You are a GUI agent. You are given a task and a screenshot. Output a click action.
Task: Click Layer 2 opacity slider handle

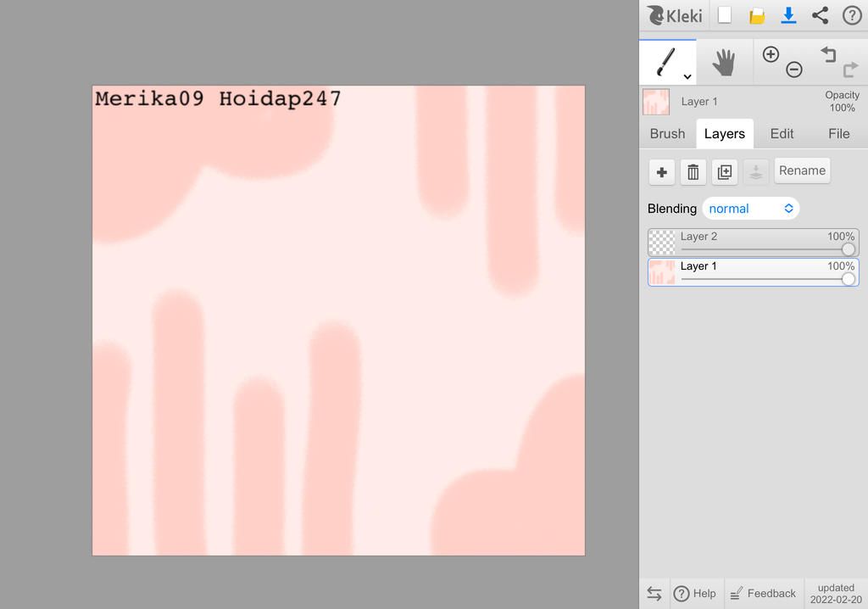(x=848, y=249)
